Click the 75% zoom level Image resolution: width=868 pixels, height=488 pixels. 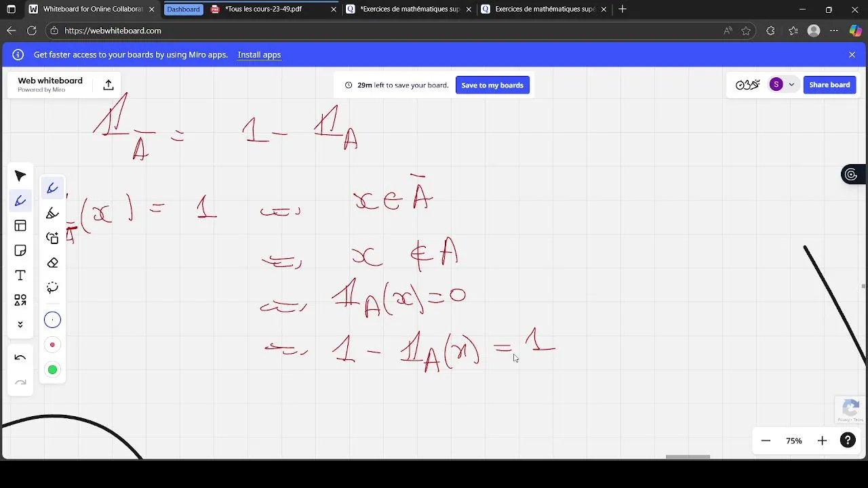click(794, 441)
